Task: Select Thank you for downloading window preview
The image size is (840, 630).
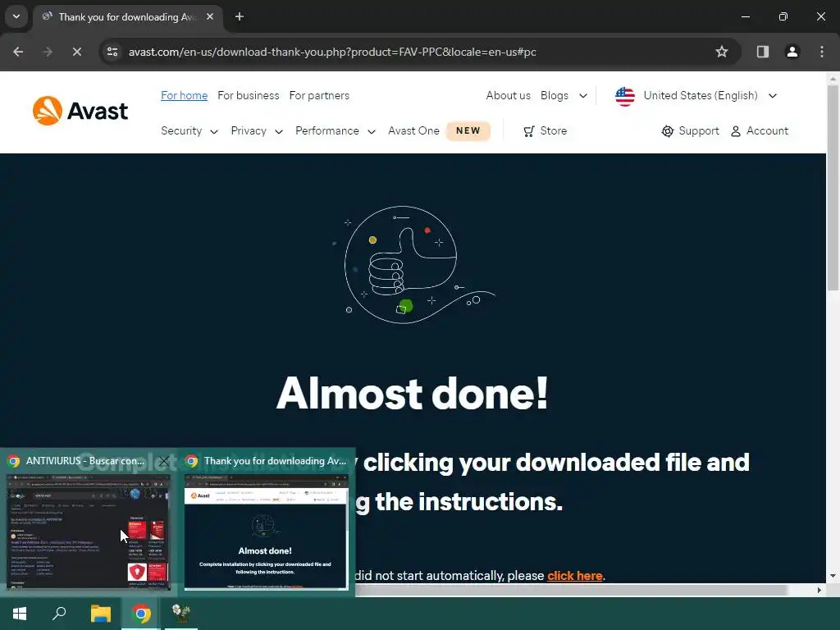Action: point(267,532)
